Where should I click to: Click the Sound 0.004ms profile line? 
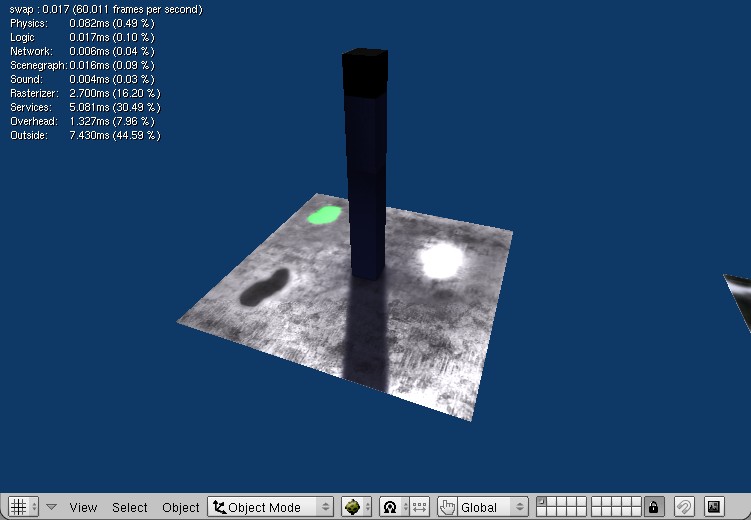tap(82, 79)
